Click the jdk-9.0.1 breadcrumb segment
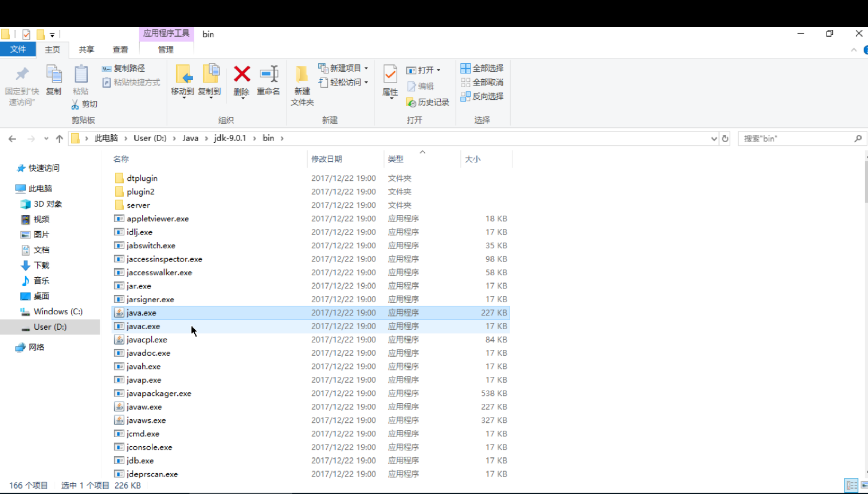Viewport: 868px width, 494px height. click(x=230, y=138)
